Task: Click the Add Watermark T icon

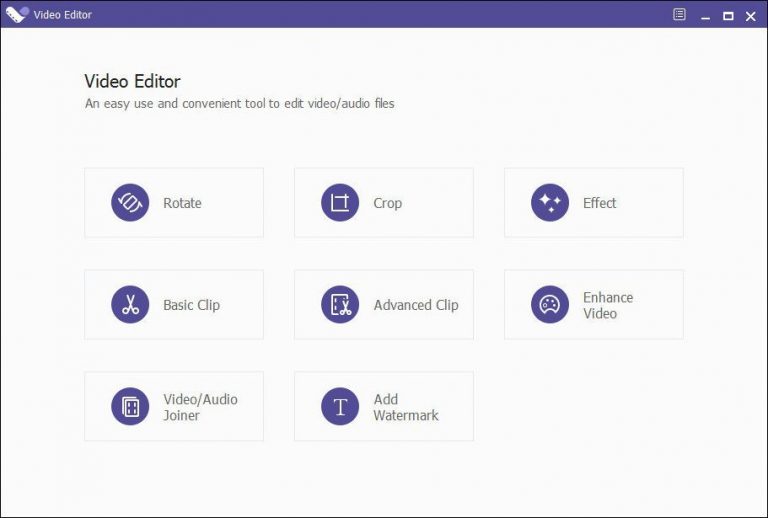Action: click(340, 406)
